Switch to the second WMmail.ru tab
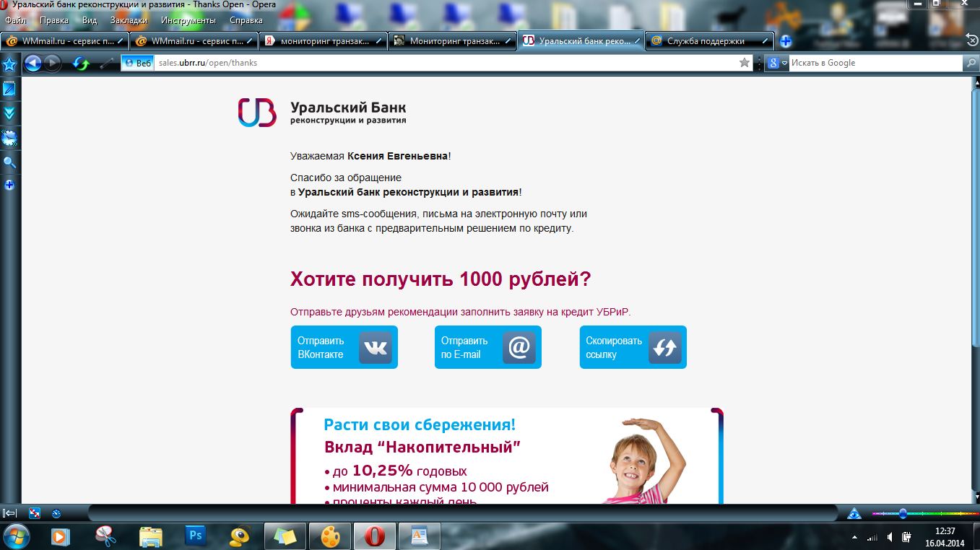The height and width of the screenshot is (550, 980). [x=194, y=41]
